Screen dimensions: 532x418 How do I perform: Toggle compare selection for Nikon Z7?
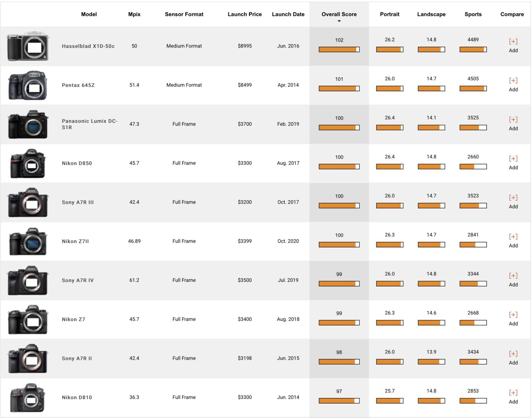point(513,315)
